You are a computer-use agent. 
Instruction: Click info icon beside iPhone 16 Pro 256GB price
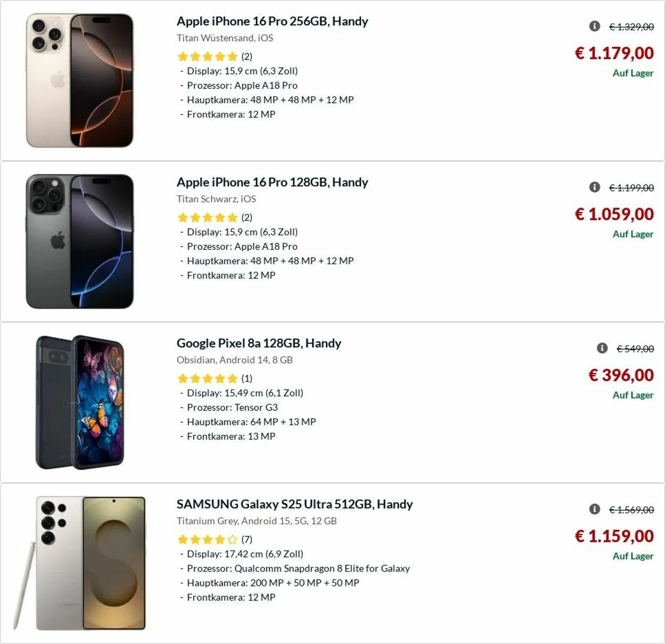595,26
